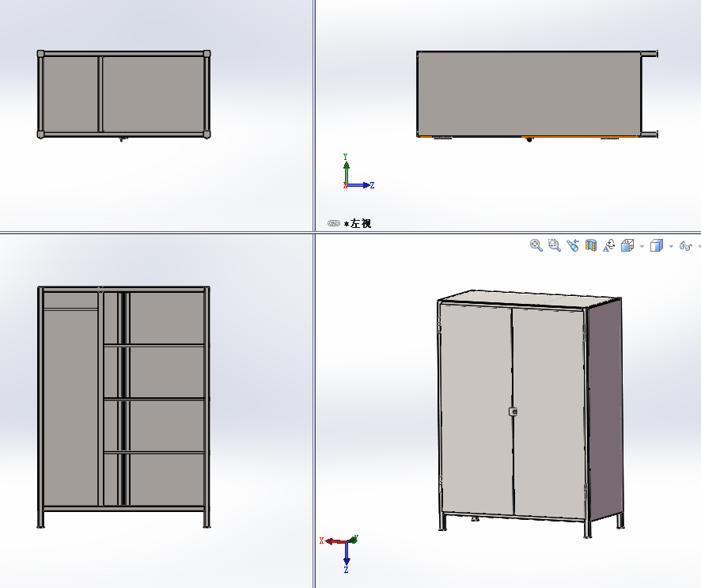Toggle the Section View tool
This screenshot has height=588, width=701.
tap(591, 245)
